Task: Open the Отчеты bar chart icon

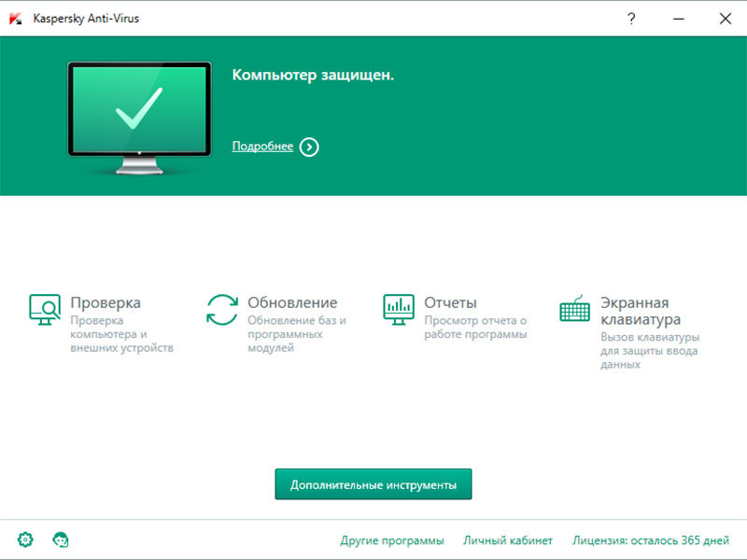Action: click(399, 308)
